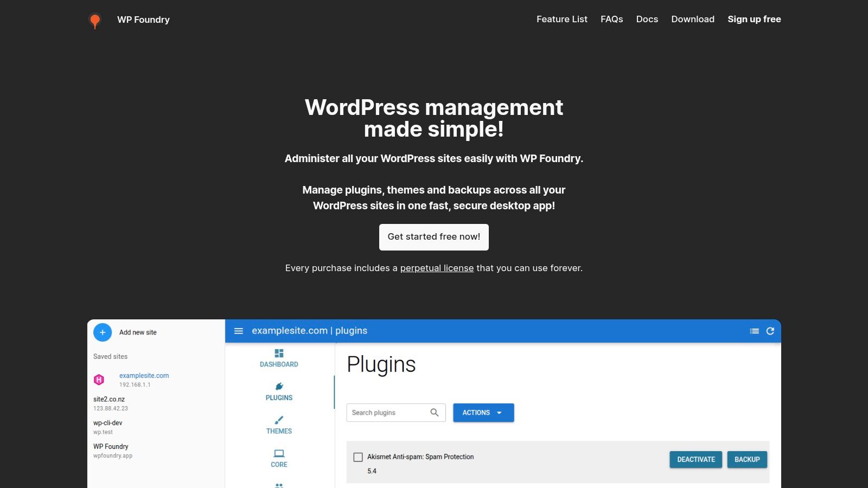Viewport: 868px width, 488px height.
Task: Open the Feature List page
Action: [x=562, y=19]
